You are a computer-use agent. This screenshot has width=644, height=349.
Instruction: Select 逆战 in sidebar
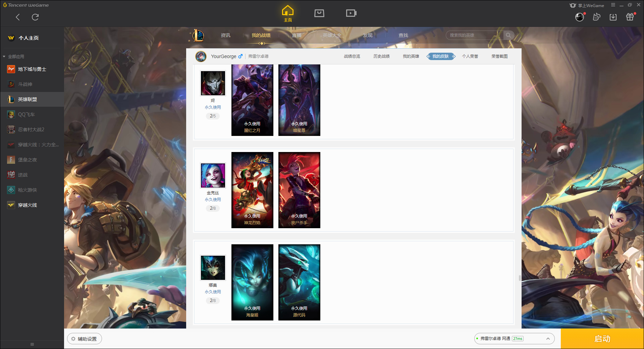32,175
